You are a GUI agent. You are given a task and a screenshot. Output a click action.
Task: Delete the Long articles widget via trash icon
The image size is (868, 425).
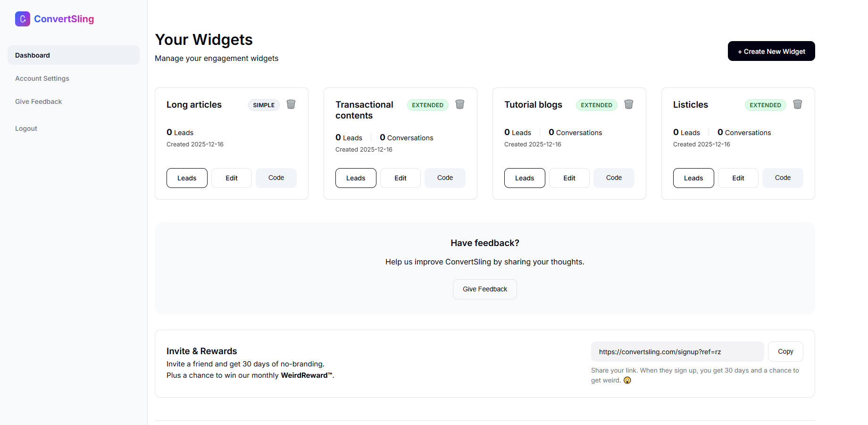[291, 104]
